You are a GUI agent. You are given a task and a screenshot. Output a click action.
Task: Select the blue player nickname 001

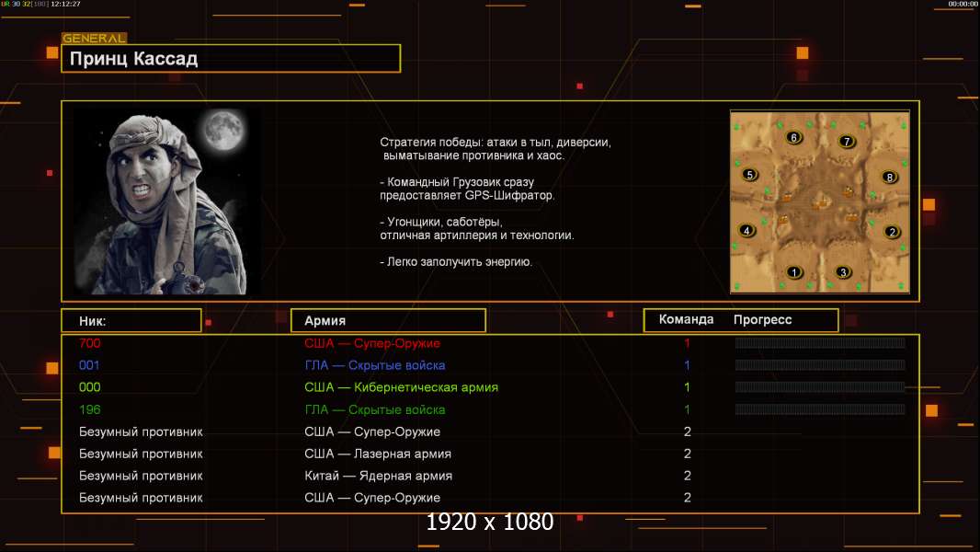(x=89, y=365)
